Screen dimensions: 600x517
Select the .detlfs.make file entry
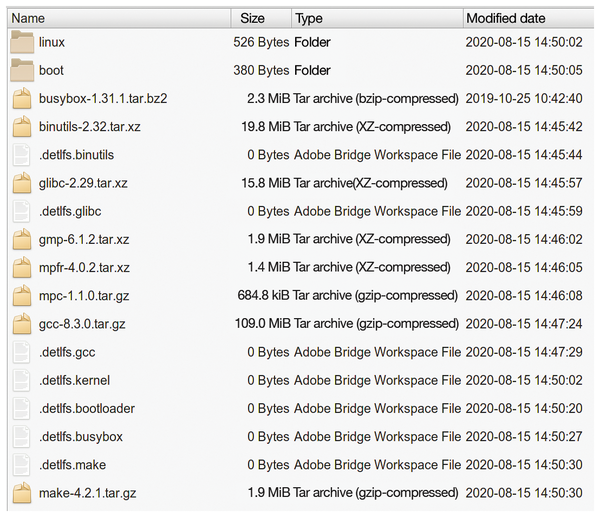point(300,465)
